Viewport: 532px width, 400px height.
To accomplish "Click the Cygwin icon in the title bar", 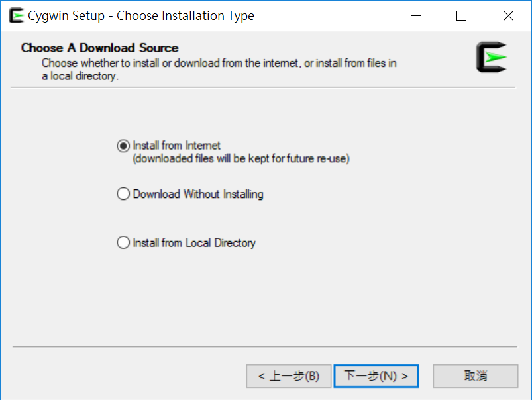I will pos(17,16).
